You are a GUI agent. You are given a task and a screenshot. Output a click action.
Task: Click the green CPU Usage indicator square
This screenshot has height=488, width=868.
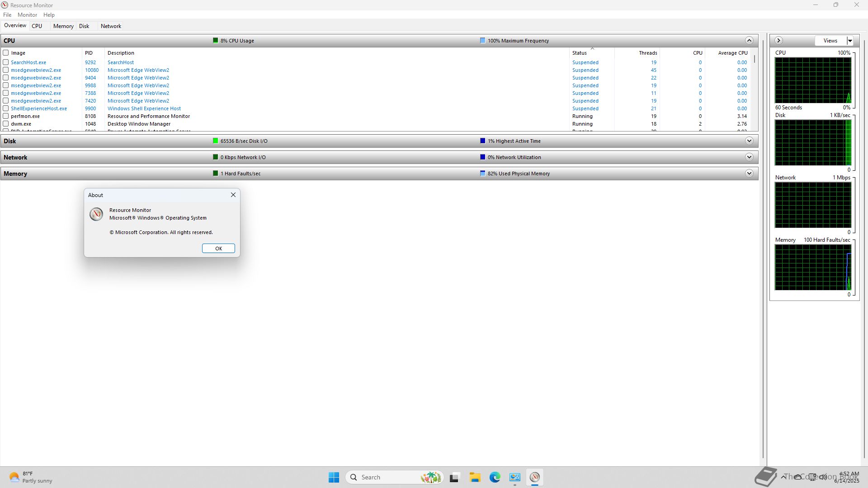tap(216, 41)
